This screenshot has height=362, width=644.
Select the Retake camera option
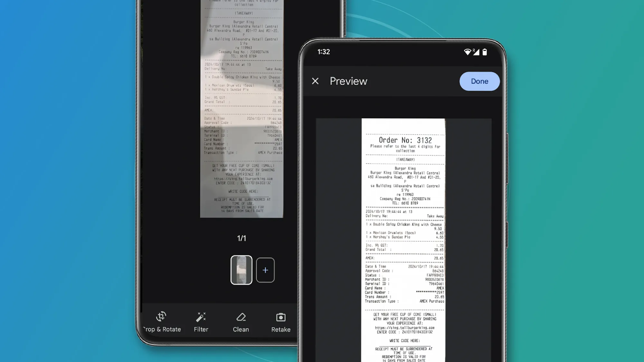point(281,322)
